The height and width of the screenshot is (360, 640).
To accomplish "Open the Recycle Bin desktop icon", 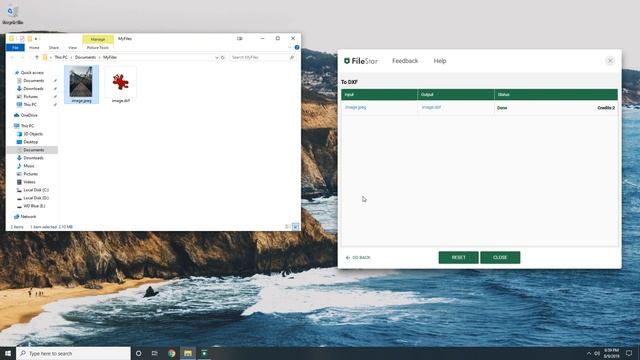I will [12, 15].
